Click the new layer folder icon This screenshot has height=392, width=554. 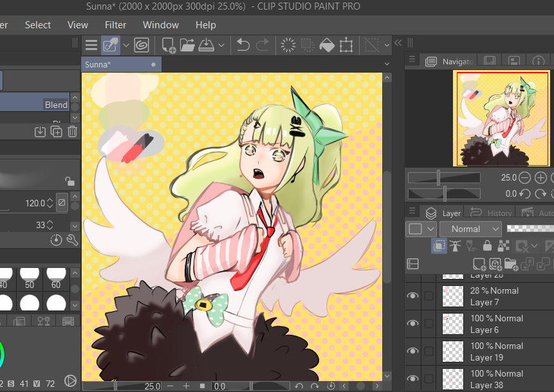[x=511, y=263]
